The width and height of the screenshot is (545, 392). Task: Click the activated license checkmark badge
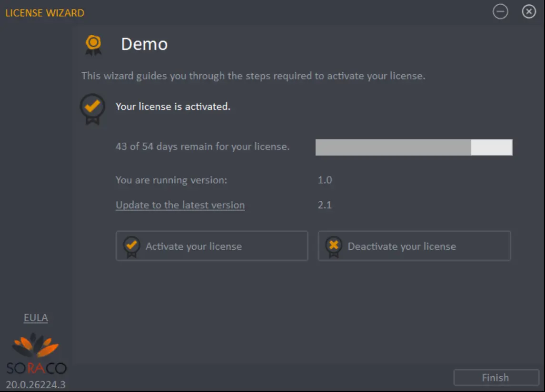click(92, 109)
